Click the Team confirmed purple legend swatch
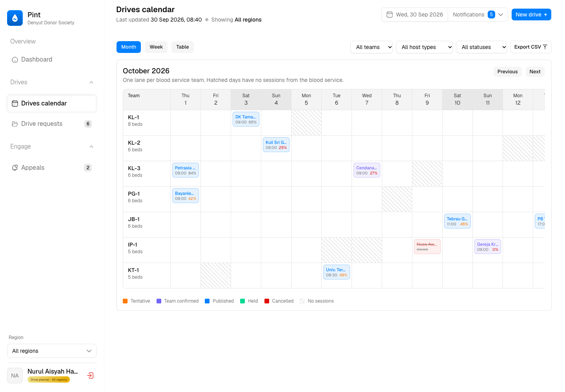The width and height of the screenshot is (565, 392). 159,301
